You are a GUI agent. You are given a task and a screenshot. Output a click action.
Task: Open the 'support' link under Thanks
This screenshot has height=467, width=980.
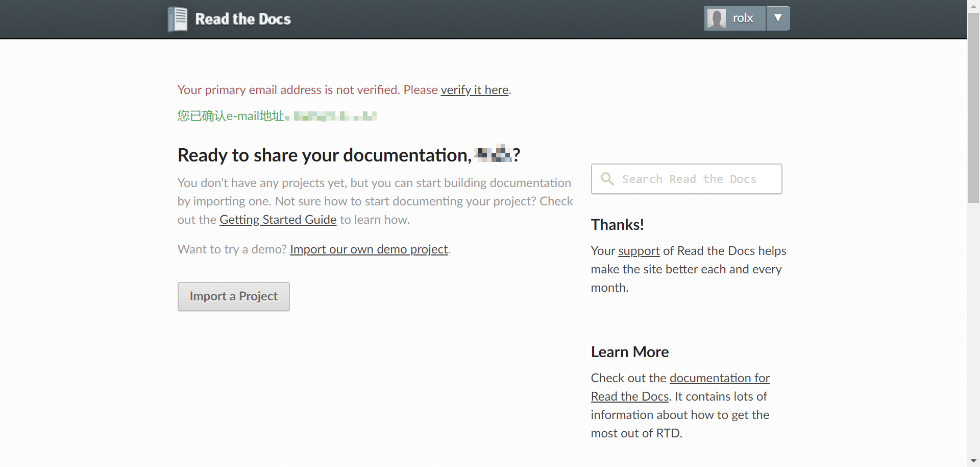639,251
